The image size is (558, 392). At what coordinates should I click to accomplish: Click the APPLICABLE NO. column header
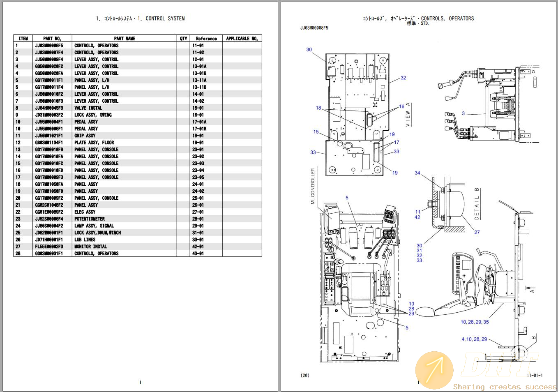tap(242, 39)
